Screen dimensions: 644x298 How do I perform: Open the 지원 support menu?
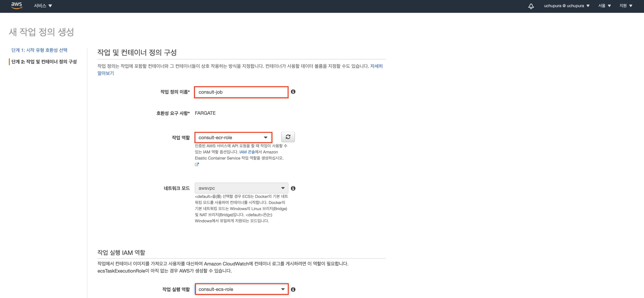tap(626, 6)
